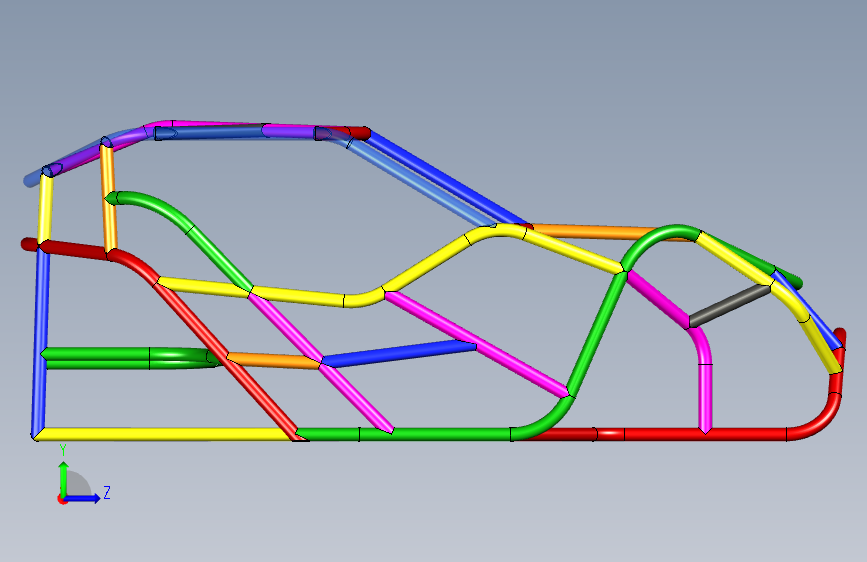Click the green Y axis arrow of the triad
The image size is (867, 562).
(64, 479)
